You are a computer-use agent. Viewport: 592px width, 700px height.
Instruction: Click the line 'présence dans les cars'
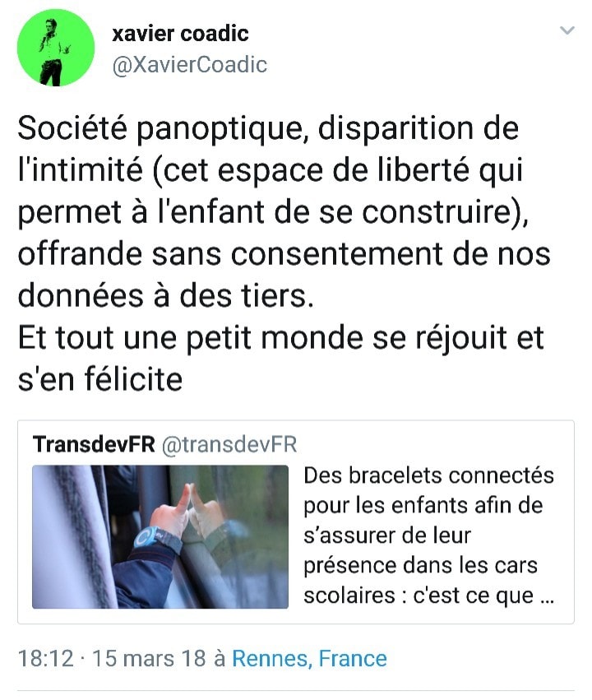(421, 567)
